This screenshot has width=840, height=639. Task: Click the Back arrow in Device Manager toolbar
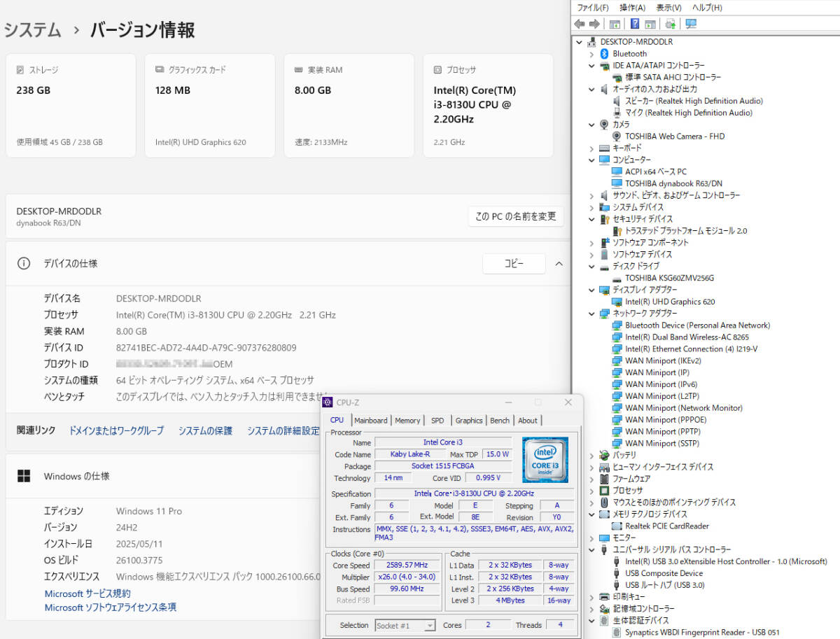(579, 24)
